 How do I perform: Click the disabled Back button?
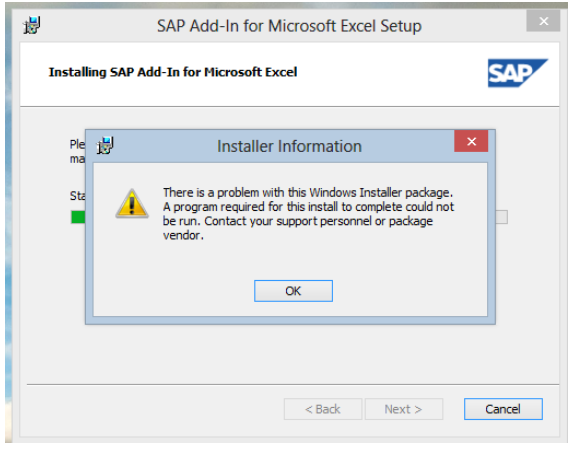323,409
